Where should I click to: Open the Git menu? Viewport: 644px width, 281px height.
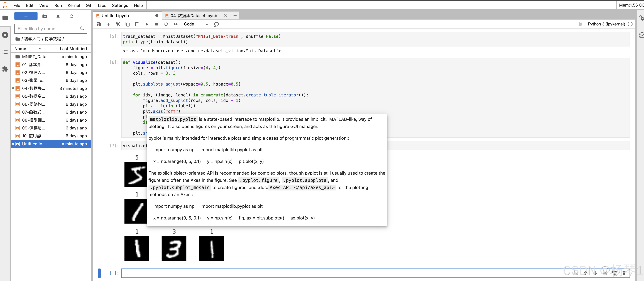(x=89, y=5)
